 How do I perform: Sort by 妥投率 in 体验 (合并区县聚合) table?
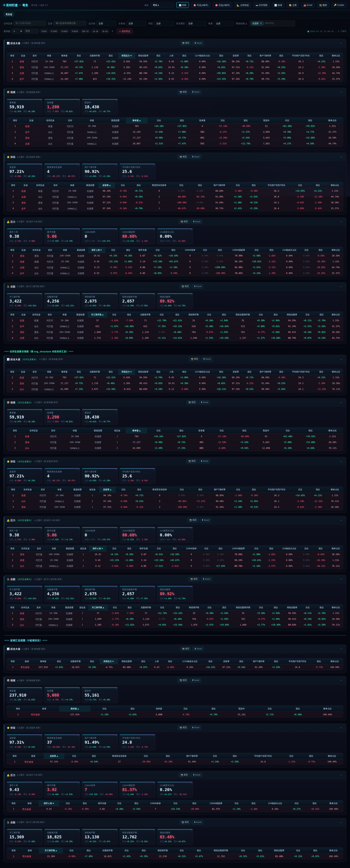107,489
